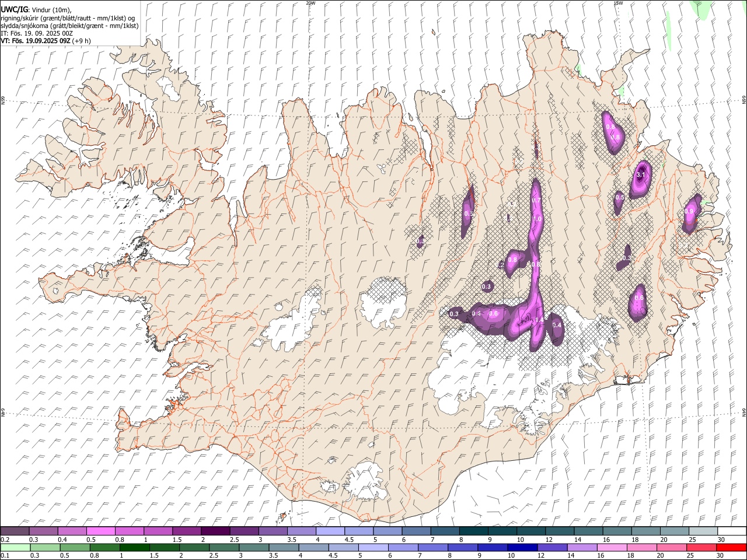Select the 7–8 medium blue rain scale swatch
The height and width of the screenshot is (560, 747).
click(x=433, y=548)
